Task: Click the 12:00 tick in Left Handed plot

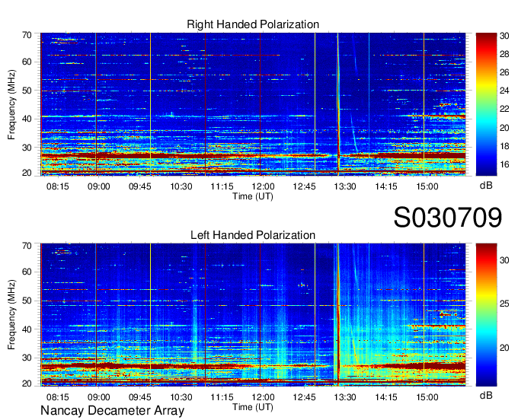Action: click(x=263, y=397)
